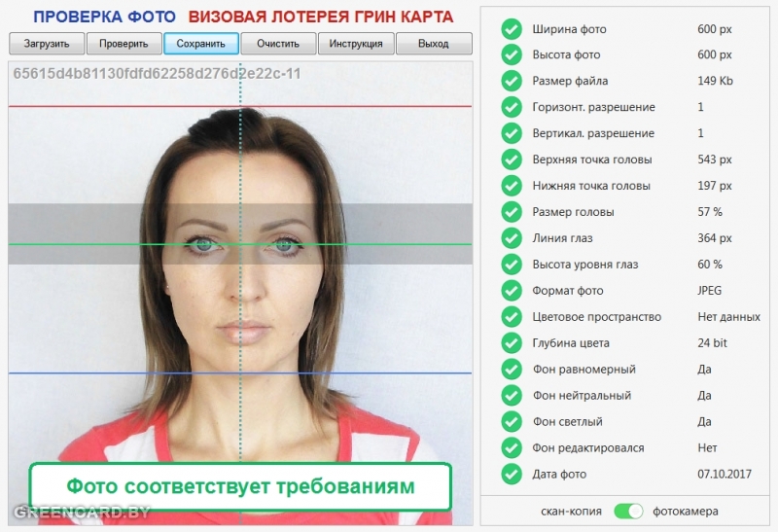The image size is (778, 532).
Task: Select checkmark icon beside Размер головы
Action: [x=512, y=212]
